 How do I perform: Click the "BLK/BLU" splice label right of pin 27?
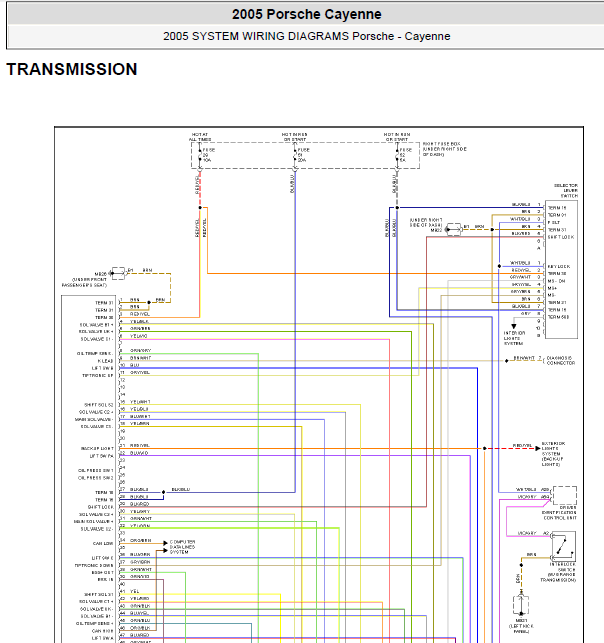181,490
